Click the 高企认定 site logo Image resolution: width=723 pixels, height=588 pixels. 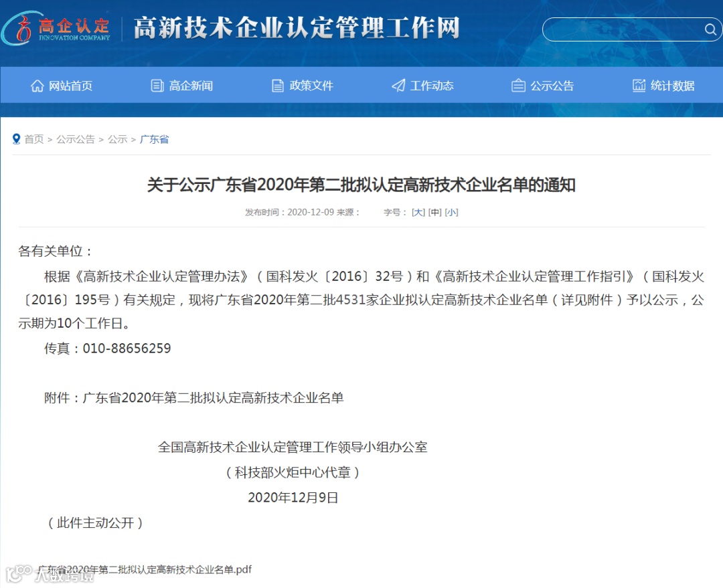click(56, 29)
